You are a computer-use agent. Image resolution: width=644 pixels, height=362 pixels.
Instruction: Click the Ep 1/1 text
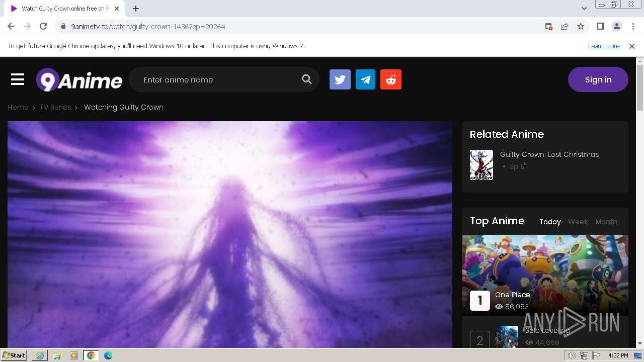click(x=519, y=166)
